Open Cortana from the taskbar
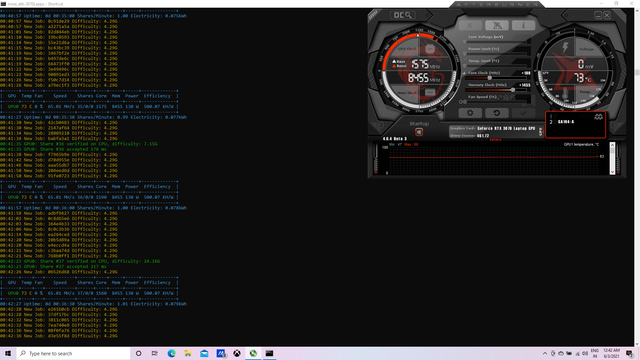This screenshot has width=640, height=360. [x=138, y=353]
